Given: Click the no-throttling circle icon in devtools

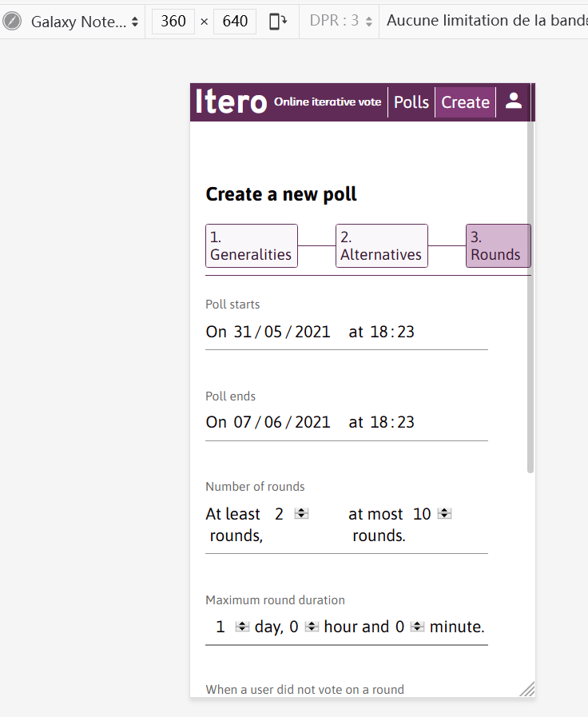Looking at the screenshot, I should click(12, 22).
